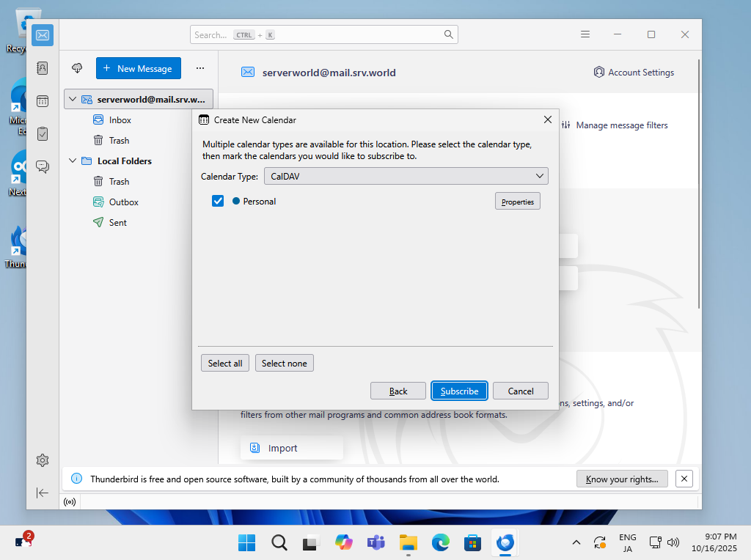Open File Explorer from the taskbar
751x560 pixels.
point(408,542)
